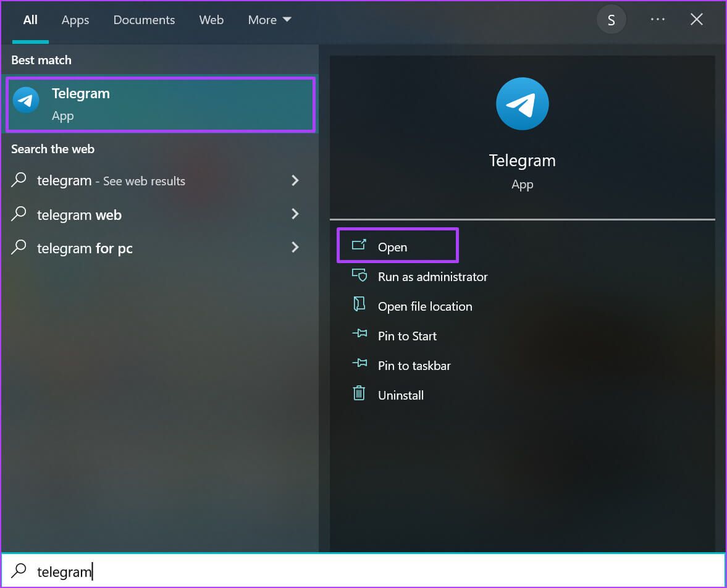
Task: Expand the 'telegram for pc' chevron arrow
Action: [x=295, y=247]
